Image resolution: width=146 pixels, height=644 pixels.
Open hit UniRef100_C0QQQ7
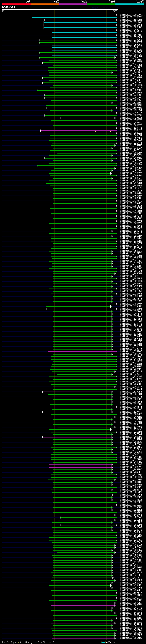131,153
